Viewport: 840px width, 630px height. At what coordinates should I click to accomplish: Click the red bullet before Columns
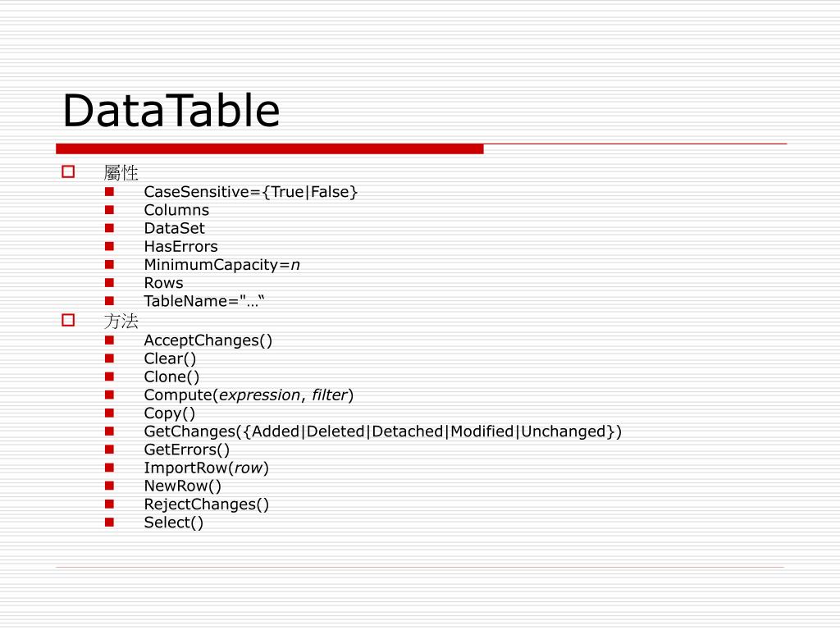pos(109,209)
